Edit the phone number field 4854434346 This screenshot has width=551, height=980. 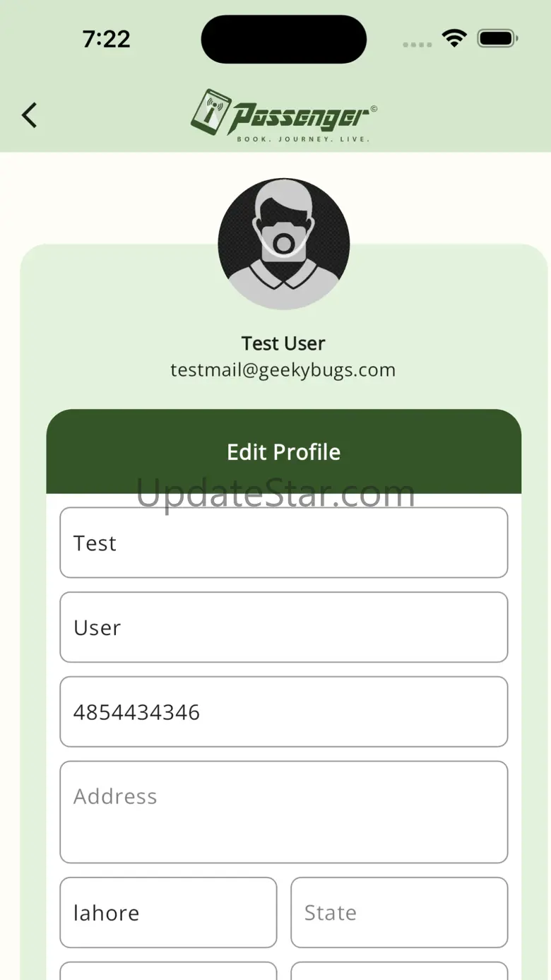[283, 712]
